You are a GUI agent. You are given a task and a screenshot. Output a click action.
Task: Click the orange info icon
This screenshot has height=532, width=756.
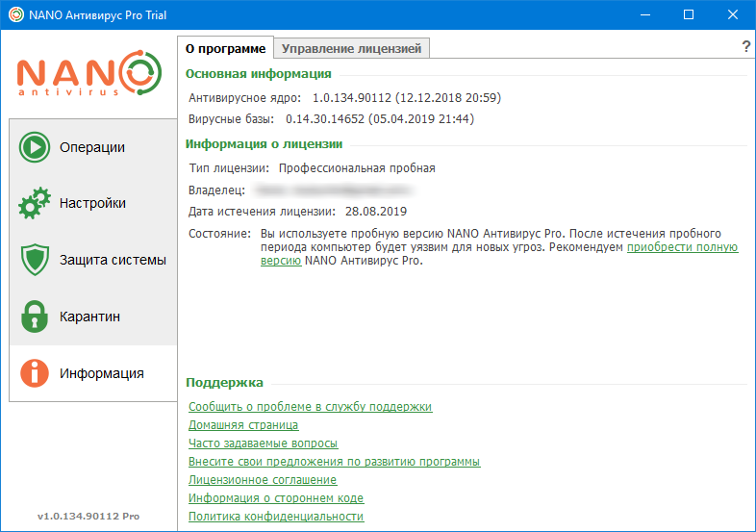tap(35, 373)
